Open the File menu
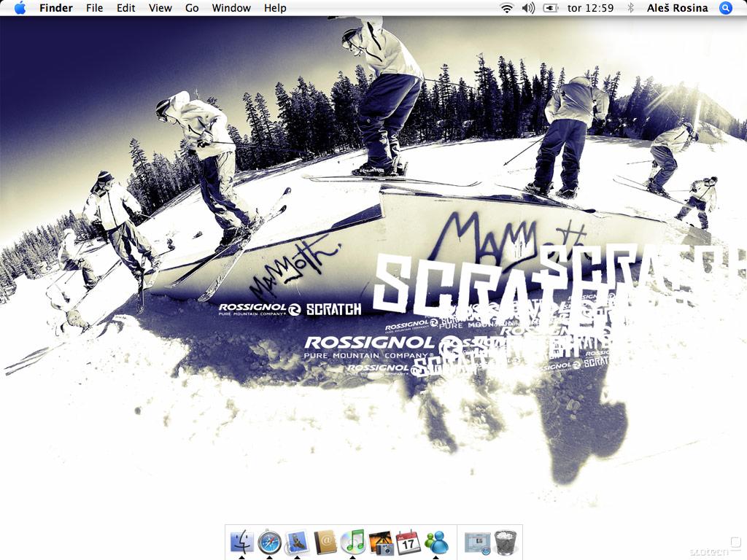 (94, 7)
